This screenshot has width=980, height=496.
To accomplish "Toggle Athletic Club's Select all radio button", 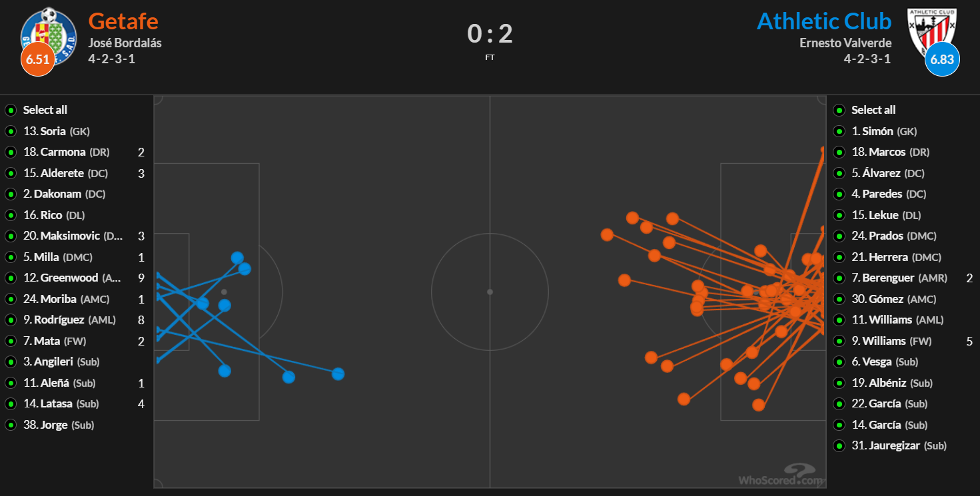I will pos(839,110).
